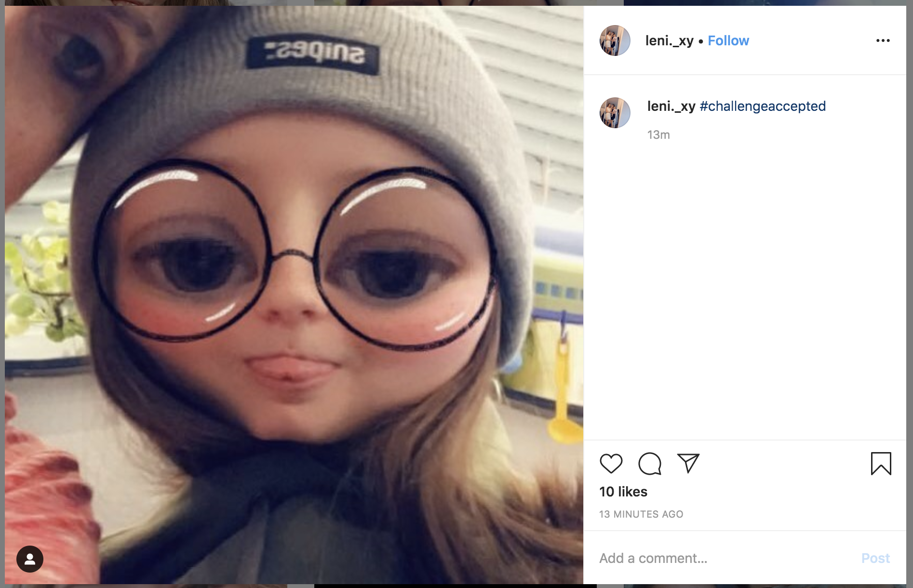
Task: Click the 13m caption time label
Action: pos(658,135)
